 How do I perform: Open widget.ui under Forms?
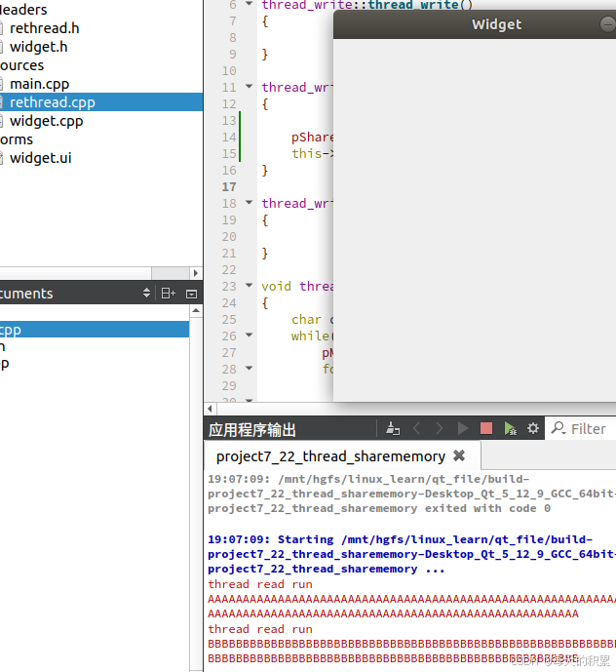click(x=40, y=158)
